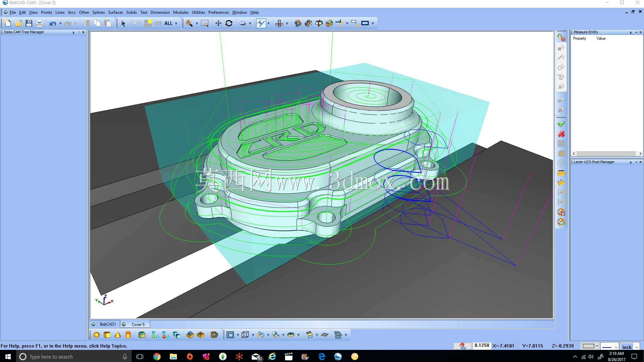Open the line style dropdown

[616, 347]
